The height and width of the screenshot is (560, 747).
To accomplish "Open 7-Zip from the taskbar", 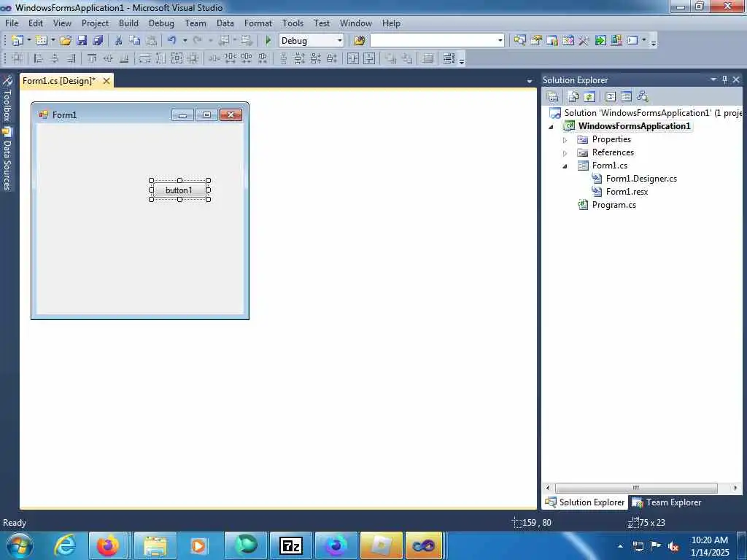I will 291,545.
